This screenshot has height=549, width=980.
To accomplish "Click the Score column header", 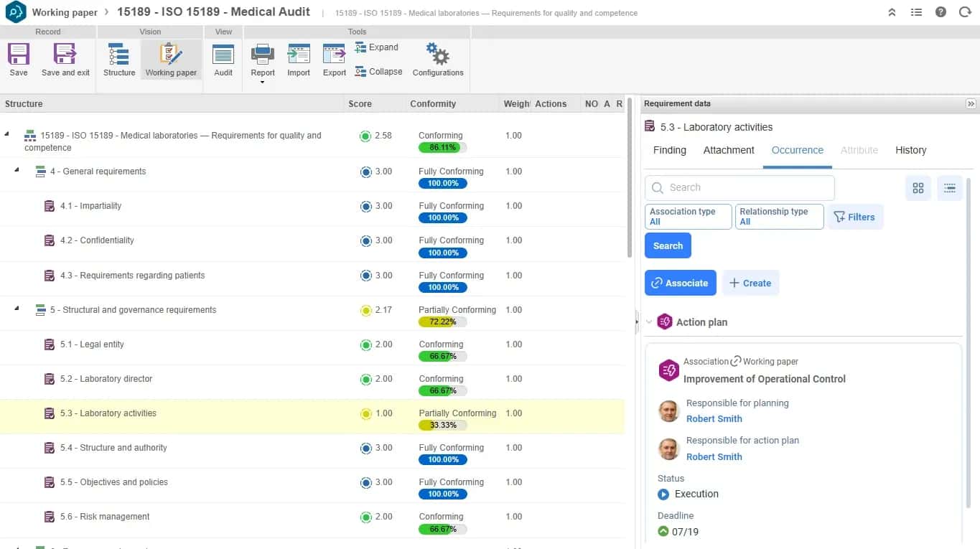I will [360, 104].
